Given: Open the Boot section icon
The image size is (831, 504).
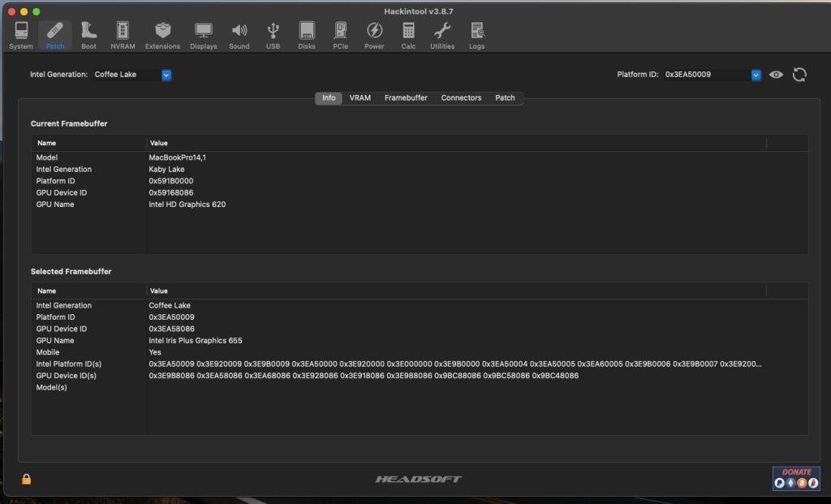Looking at the screenshot, I should pyautogui.click(x=88, y=35).
